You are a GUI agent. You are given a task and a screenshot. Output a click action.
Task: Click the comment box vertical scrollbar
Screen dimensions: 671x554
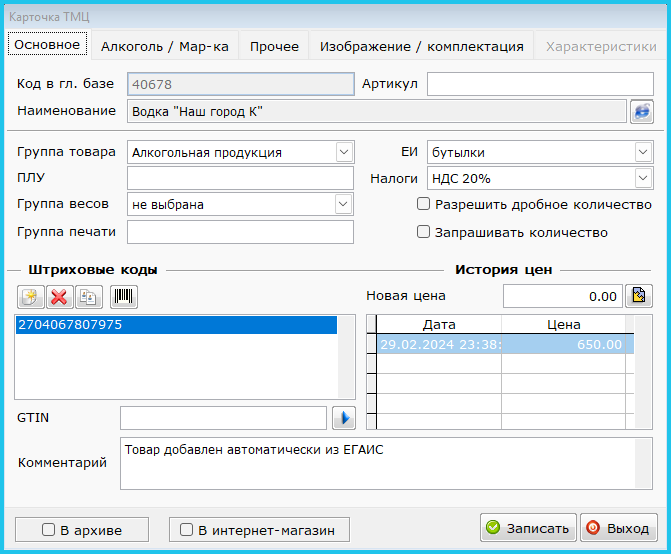point(643,463)
